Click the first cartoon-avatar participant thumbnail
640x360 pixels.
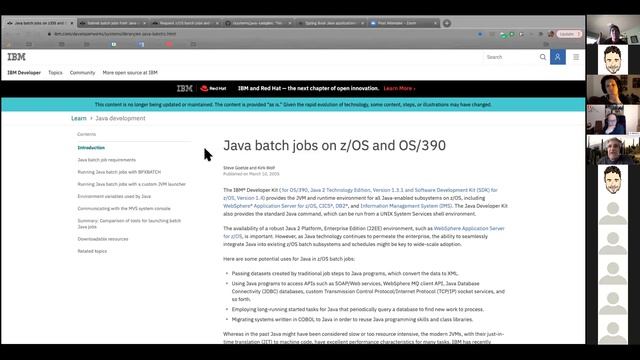pos(613,60)
